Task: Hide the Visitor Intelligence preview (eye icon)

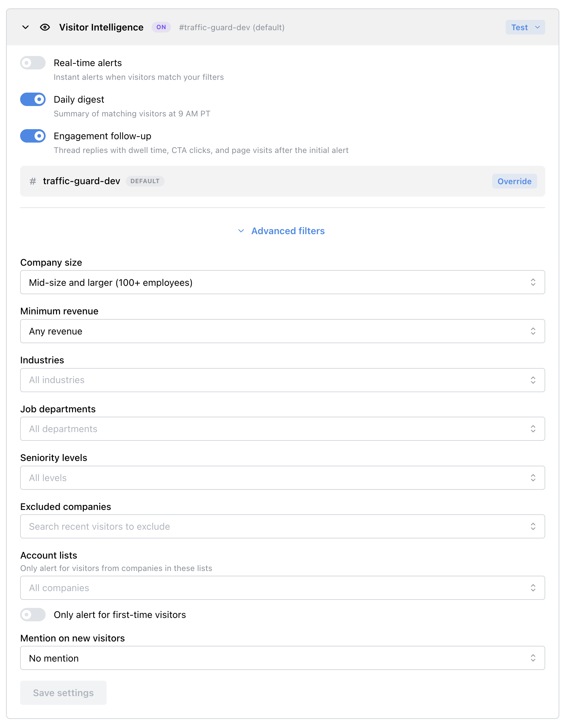Action: point(45,27)
